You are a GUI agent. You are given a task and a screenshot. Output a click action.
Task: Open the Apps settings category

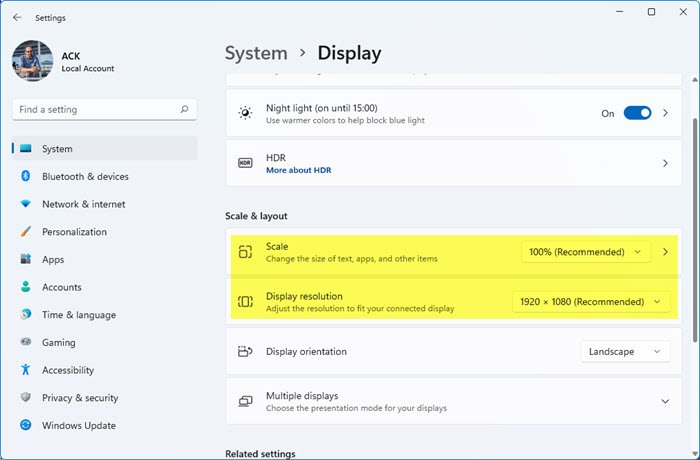point(53,260)
